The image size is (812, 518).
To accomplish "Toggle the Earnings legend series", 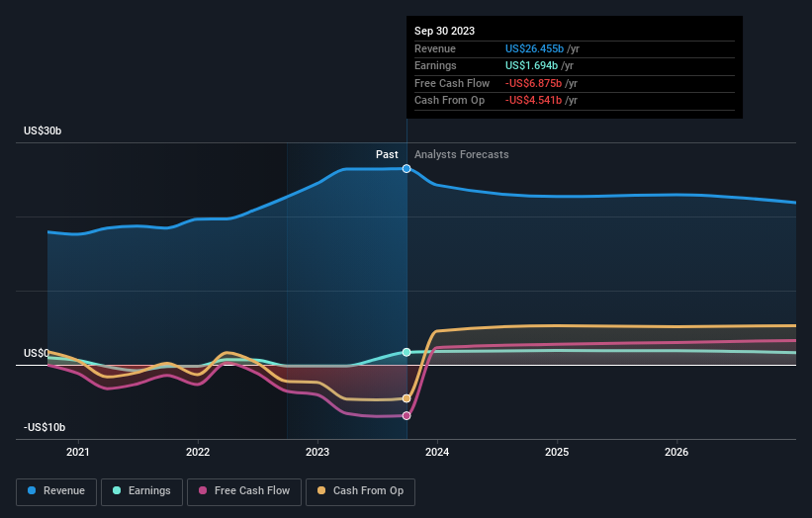I will coord(141,491).
